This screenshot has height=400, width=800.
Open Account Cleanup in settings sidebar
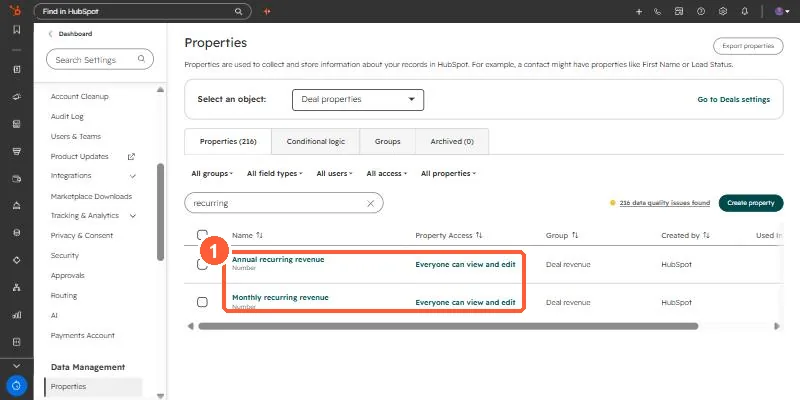[x=80, y=96]
